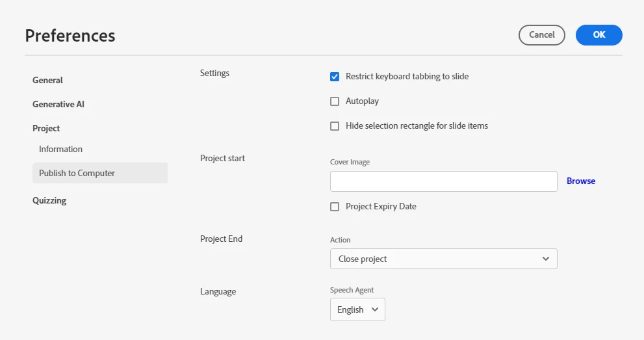Open the Generative AI preferences category

(58, 104)
